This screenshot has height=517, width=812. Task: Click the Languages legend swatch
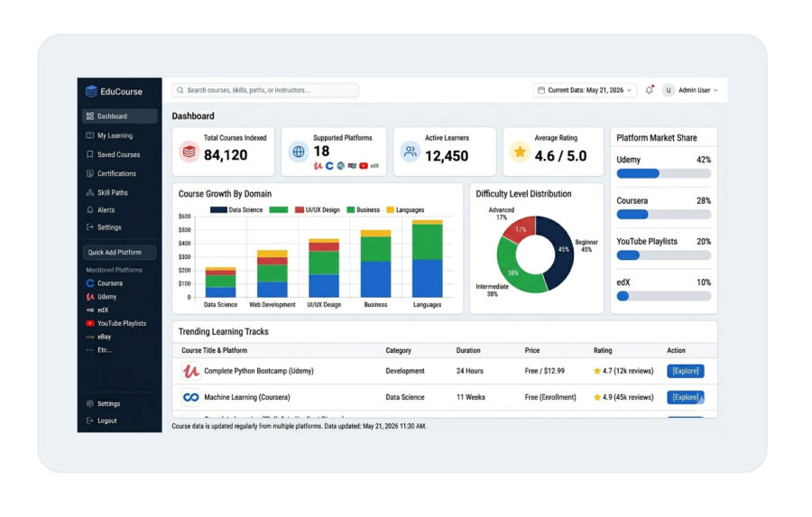(x=391, y=210)
